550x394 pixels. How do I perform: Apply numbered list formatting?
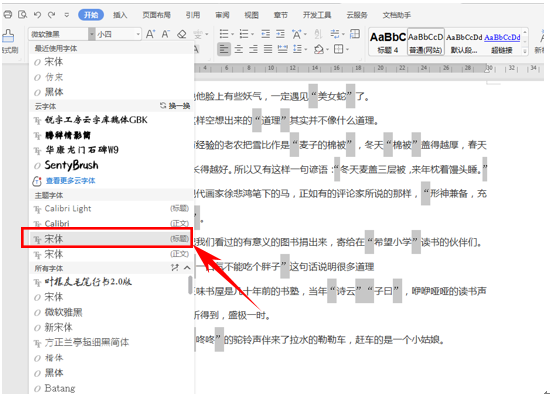point(244,34)
